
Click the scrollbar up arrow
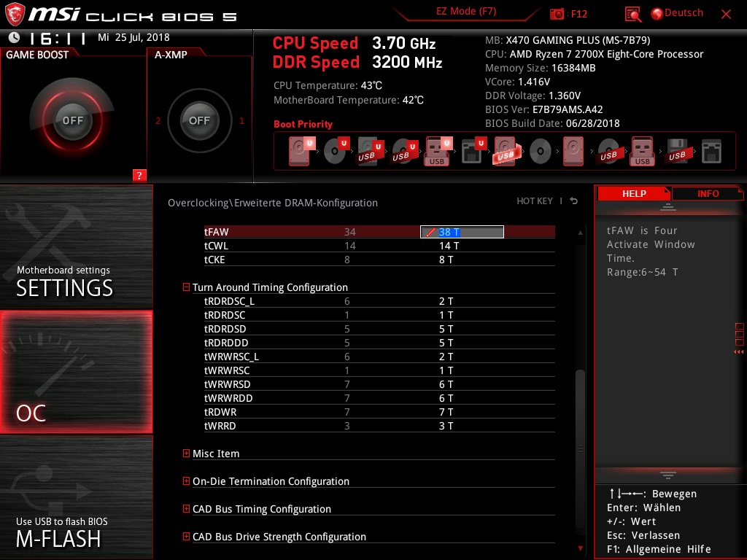point(580,233)
